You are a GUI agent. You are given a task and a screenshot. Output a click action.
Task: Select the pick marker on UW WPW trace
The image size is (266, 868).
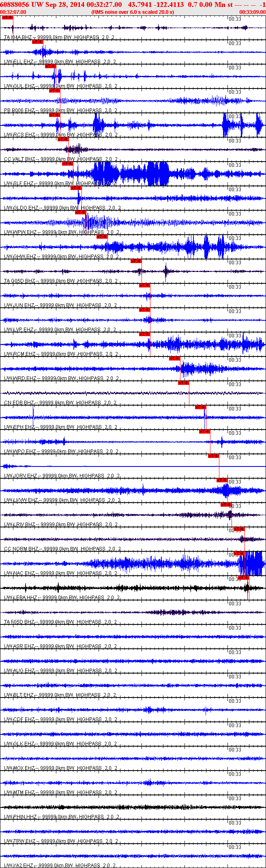pos(80,212)
